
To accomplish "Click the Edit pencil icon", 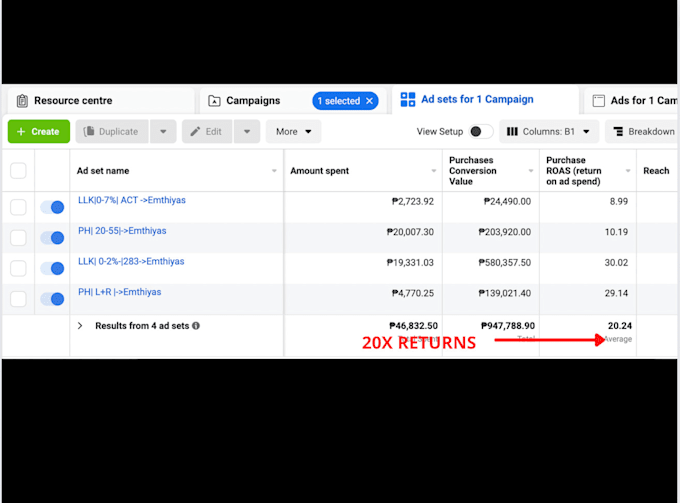I will [x=196, y=131].
